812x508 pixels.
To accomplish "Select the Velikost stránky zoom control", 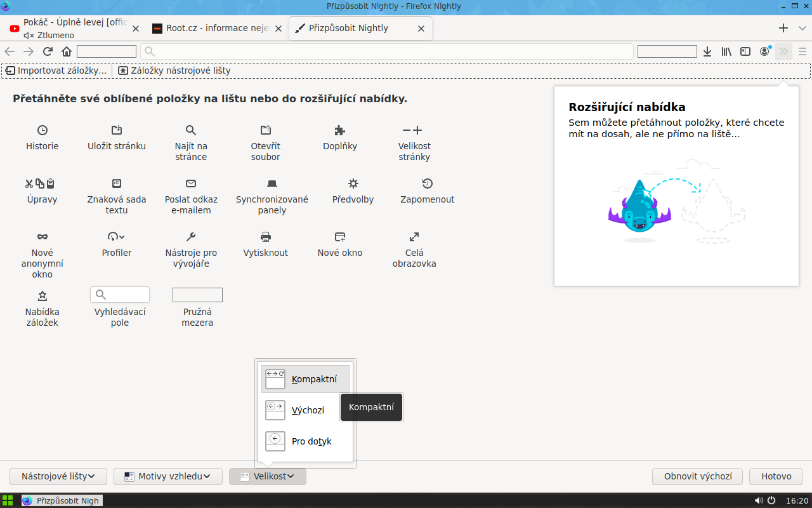I will [x=412, y=130].
